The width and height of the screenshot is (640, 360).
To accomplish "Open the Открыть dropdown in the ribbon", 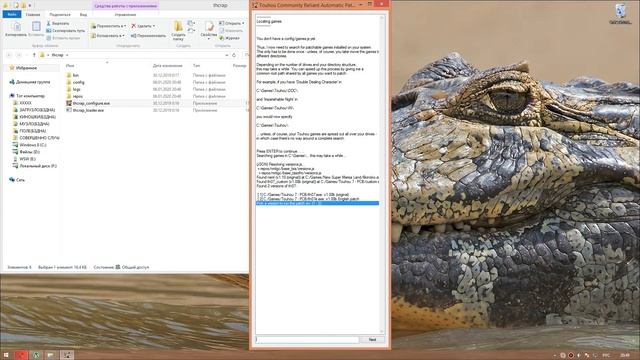I will click(232, 23).
